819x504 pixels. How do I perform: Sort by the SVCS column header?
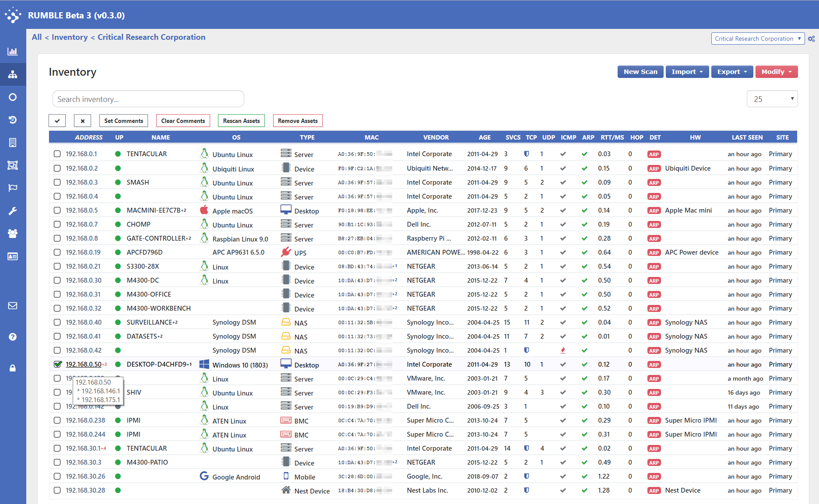click(513, 137)
